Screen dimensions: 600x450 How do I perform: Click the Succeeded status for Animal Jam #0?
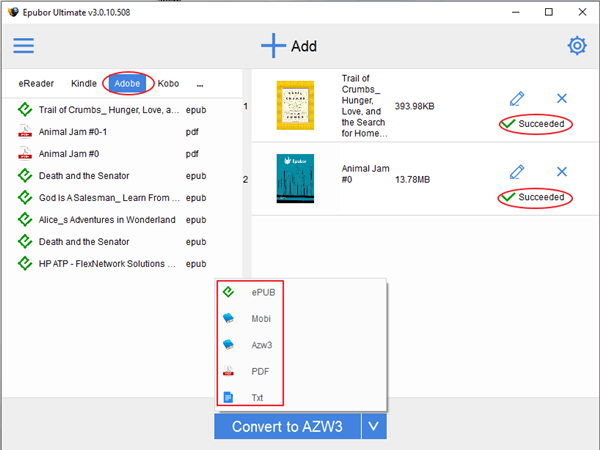(541, 197)
